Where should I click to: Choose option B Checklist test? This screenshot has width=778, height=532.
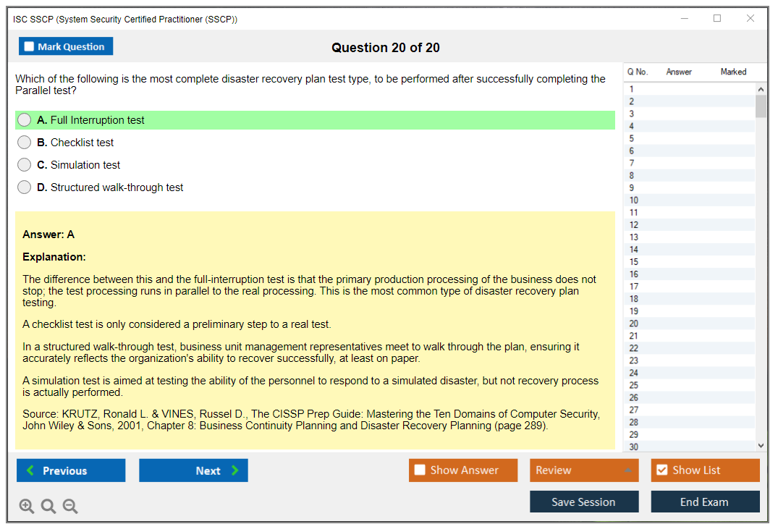(x=25, y=143)
